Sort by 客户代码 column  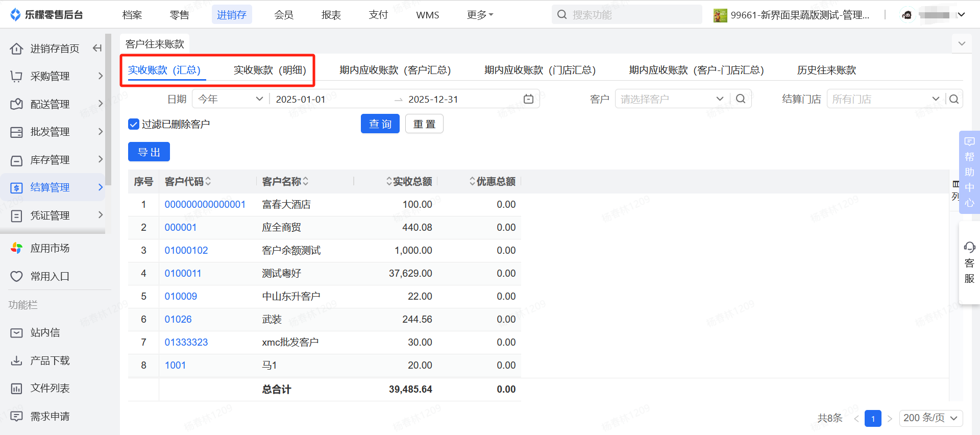[208, 181]
